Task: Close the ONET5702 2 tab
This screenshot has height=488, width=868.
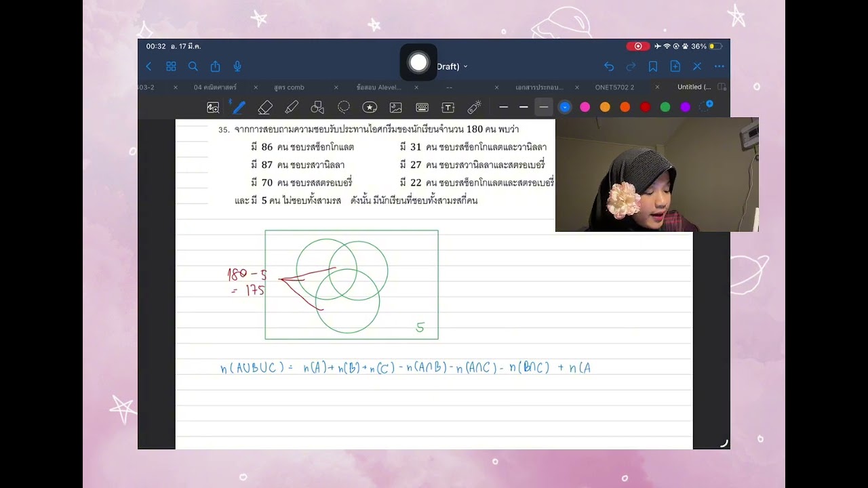Action: 657,87
